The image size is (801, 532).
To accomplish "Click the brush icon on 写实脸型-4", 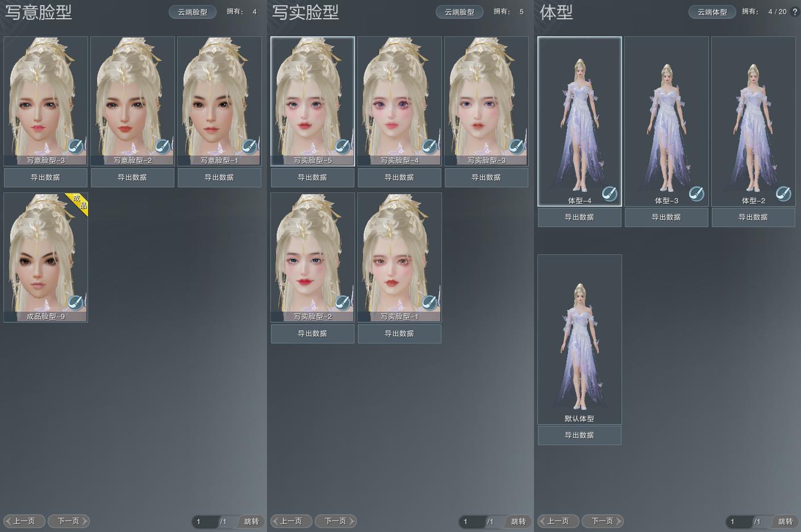I will click(429, 146).
